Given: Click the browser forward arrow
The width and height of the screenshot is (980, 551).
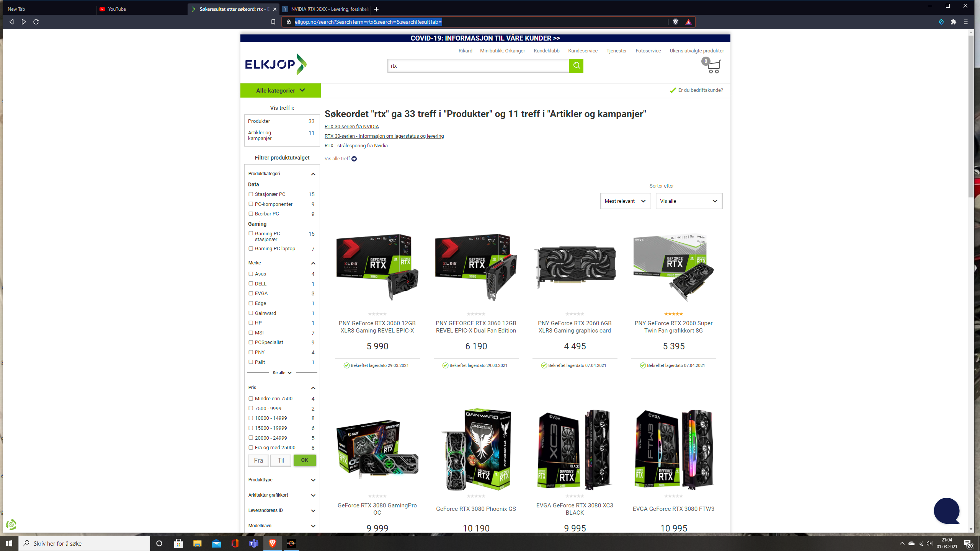Looking at the screenshot, I should tap(24, 22).
